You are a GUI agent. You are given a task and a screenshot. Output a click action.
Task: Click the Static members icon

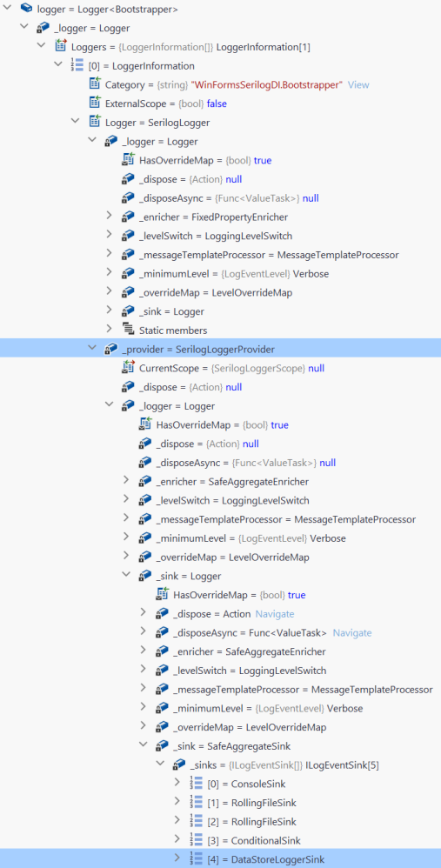[x=129, y=331]
